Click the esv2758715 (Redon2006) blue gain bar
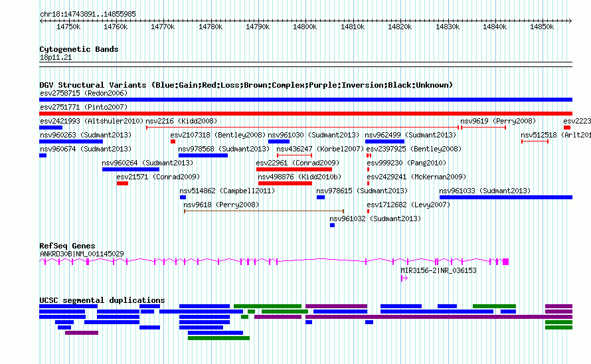This screenshot has width=591, height=364. click(305, 100)
